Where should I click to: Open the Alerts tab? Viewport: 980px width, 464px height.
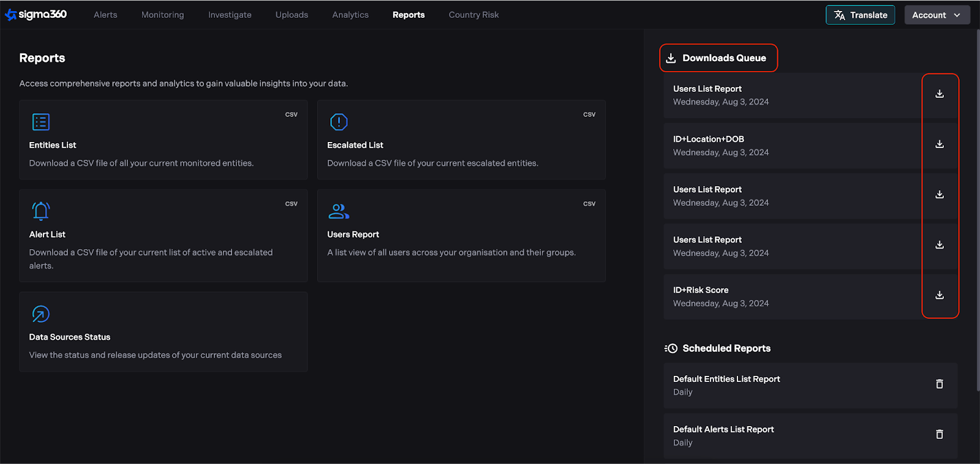pyautogui.click(x=105, y=15)
